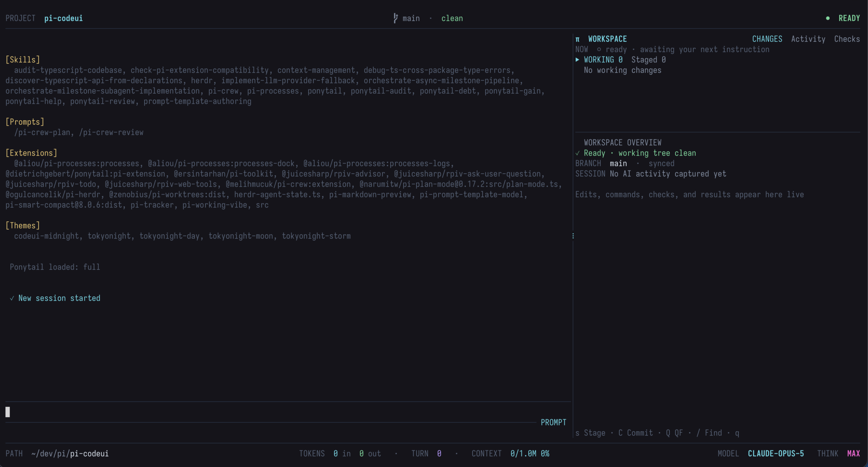Click the MAX thinking level value
This screenshot has height=467, width=868.
click(x=853, y=454)
